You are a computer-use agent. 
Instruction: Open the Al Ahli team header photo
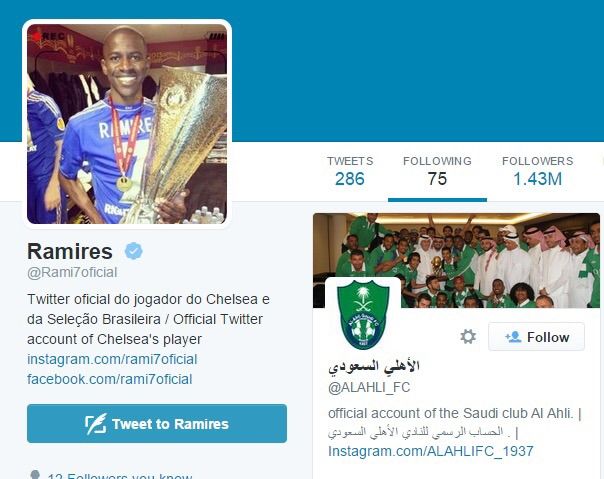456,260
